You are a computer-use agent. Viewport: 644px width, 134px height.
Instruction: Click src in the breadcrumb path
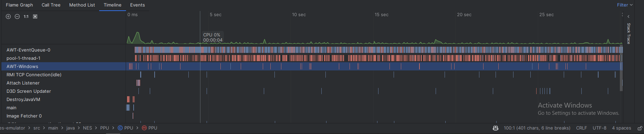[x=37, y=128]
